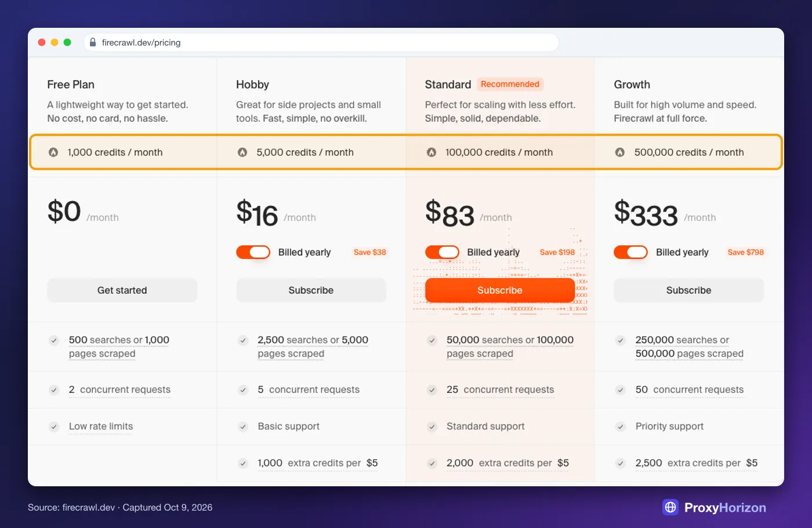The width and height of the screenshot is (812, 528).
Task: Click the ProxyHorizon globe logo
Action: tap(670, 507)
